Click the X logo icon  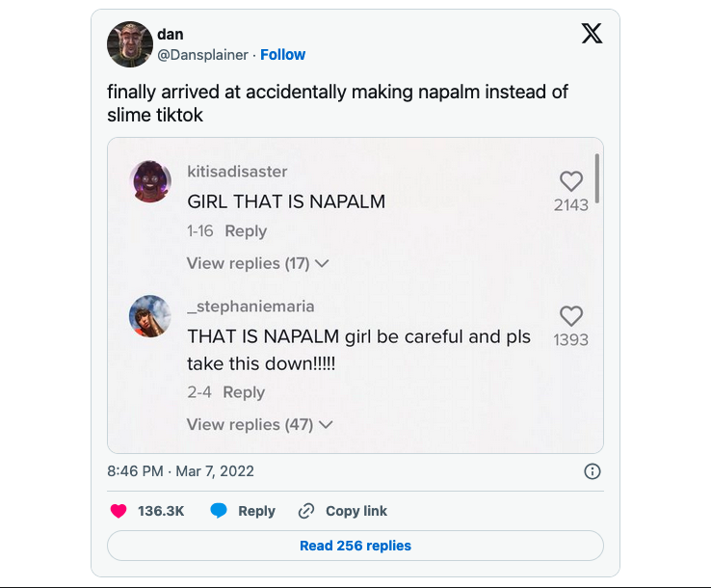click(592, 34)
